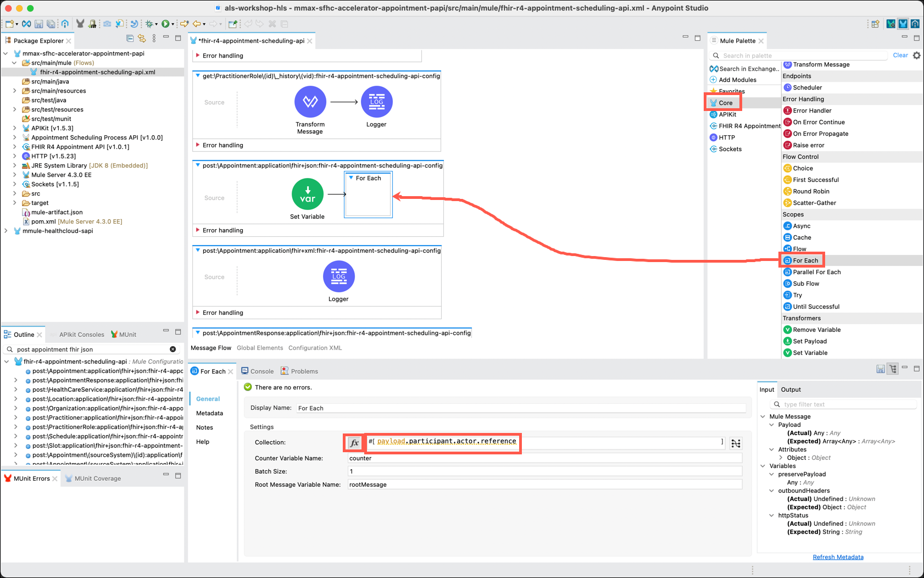Open palette settings gear icon
The height and width of the screenshot is (578, 924).
916,55
